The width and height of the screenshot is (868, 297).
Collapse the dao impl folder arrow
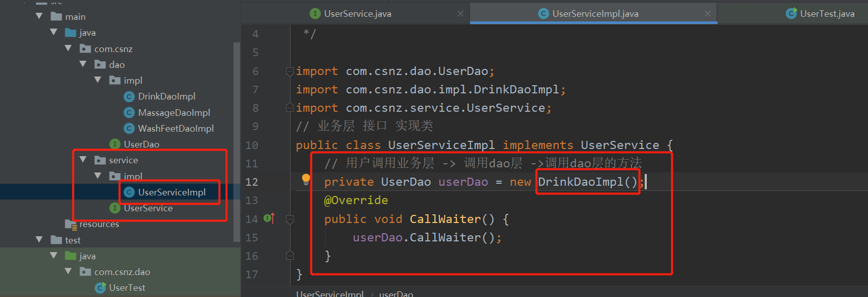click(x=98, y=80)
